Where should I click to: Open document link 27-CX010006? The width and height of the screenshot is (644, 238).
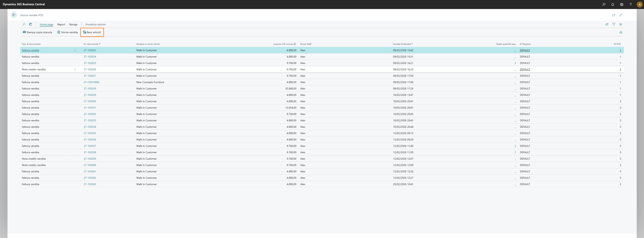point(91,82)
